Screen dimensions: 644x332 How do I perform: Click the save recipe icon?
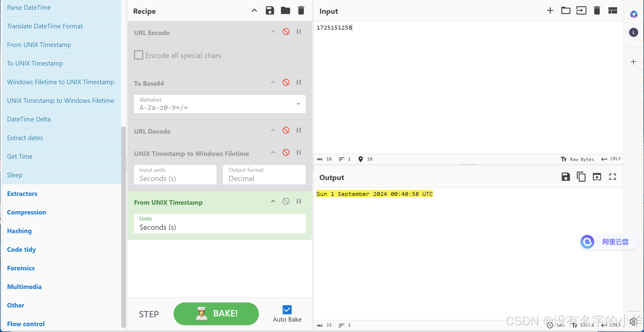(x=270, y=11)
